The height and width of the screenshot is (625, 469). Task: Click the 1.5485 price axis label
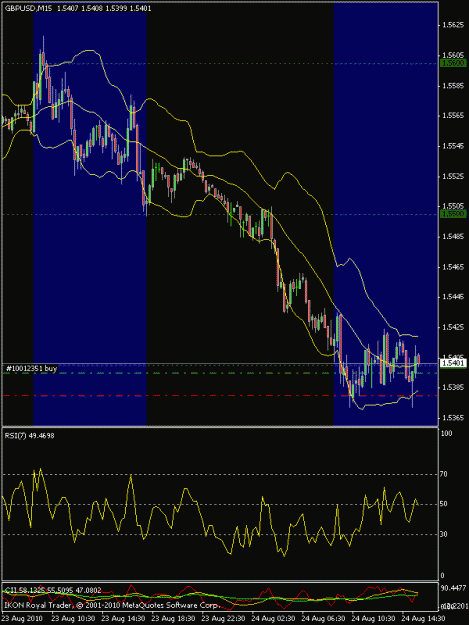tap(453, 236)
